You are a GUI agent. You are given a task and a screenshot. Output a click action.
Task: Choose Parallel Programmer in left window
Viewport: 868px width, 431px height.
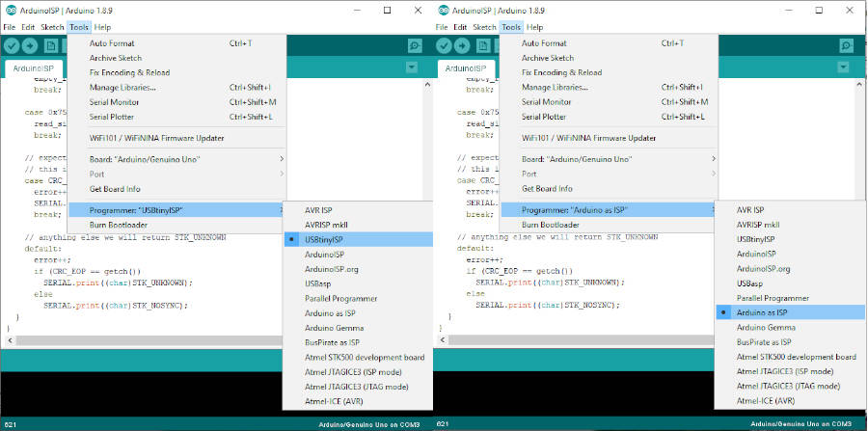(341, 299)
